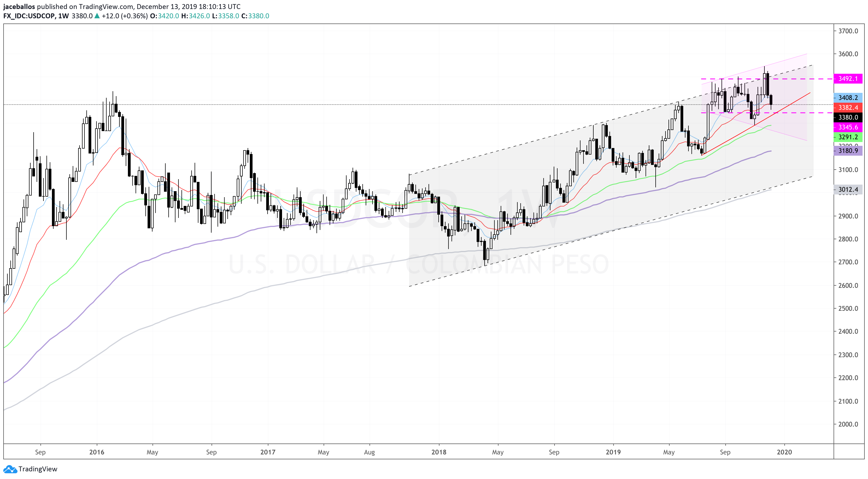Screen dimensions: 868x479
Task: Click the TradingView brand name text
Action: coord(38,469)
